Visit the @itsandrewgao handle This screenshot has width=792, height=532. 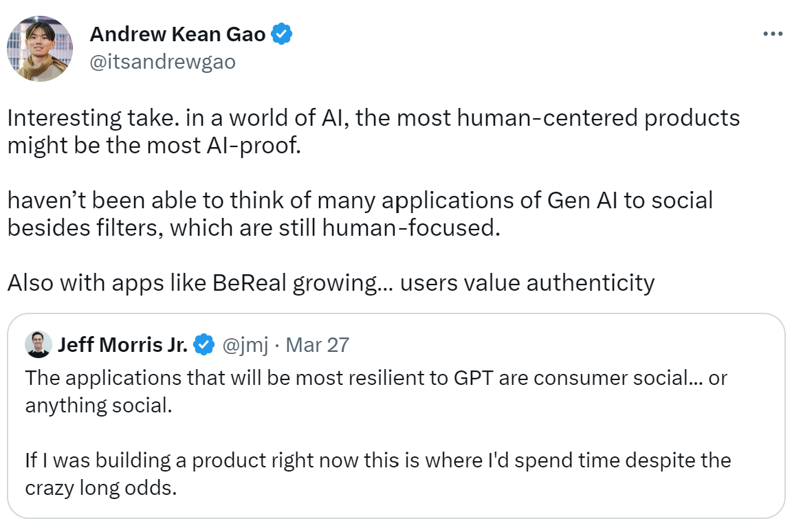(x=163, y=62)
